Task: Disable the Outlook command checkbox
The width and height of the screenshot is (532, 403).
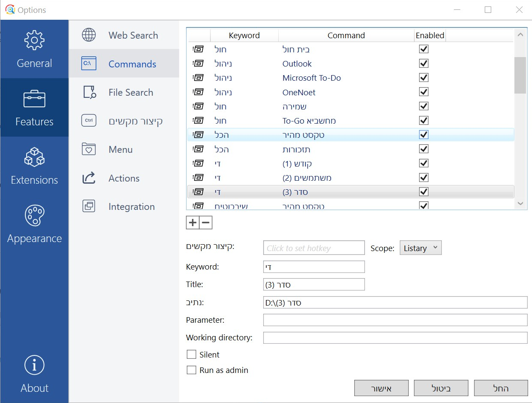Action: pos(424,64)
